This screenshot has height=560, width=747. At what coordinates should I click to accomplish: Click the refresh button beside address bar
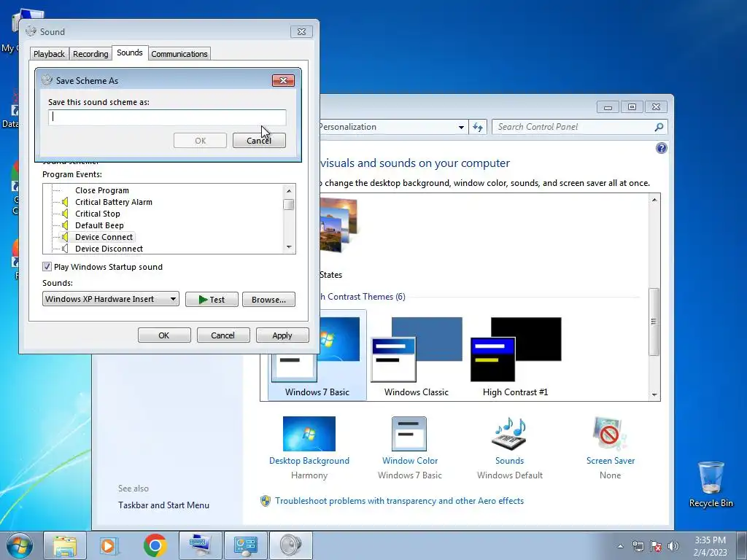[478, 127]
